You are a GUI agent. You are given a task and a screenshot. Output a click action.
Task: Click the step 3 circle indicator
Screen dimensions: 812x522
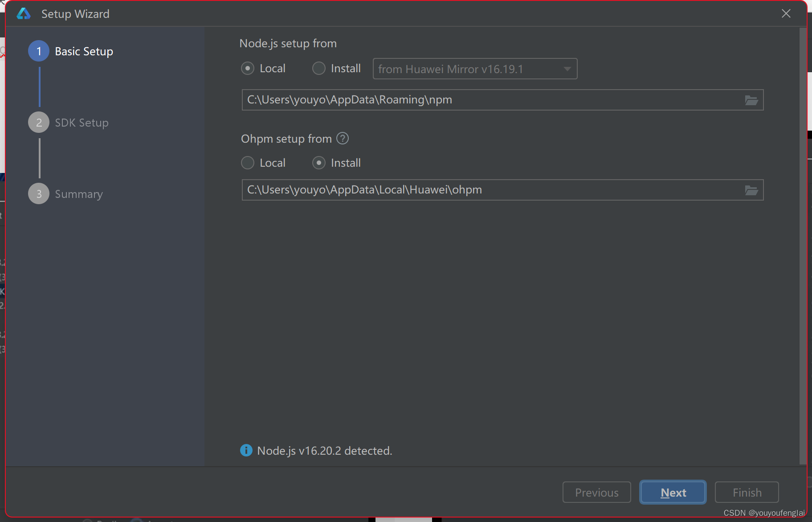tap(39, 194)
